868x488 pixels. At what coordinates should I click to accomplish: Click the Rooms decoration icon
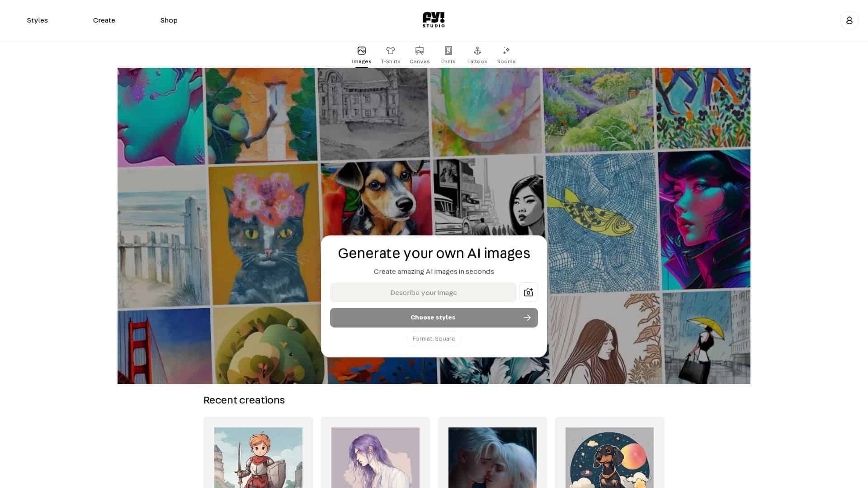point(506,51)
